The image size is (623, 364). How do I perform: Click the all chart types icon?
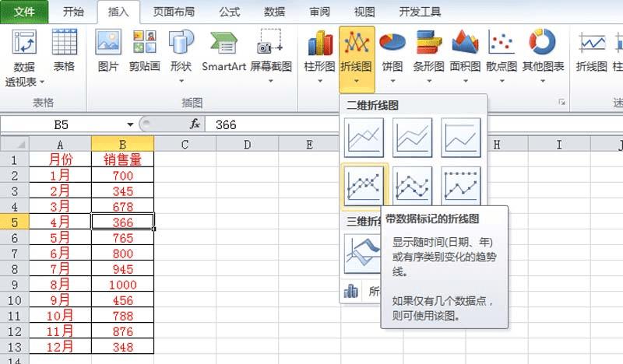point(351,292)
